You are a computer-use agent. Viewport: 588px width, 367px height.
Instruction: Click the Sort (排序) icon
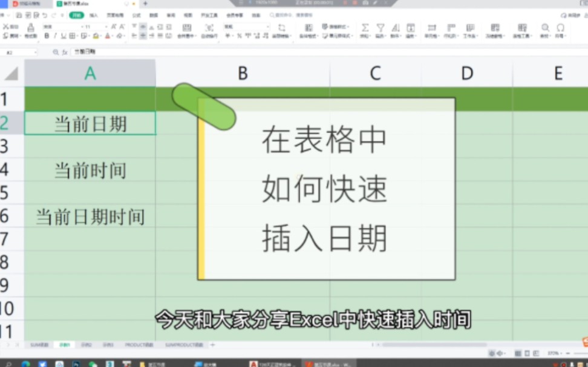click(395, 27)
